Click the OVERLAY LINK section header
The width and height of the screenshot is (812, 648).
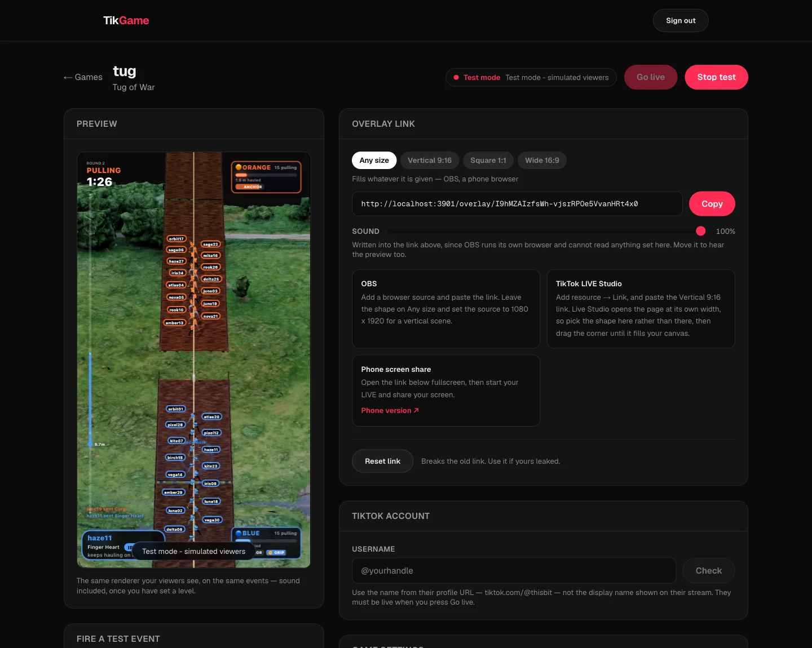[x=383, y=123]
